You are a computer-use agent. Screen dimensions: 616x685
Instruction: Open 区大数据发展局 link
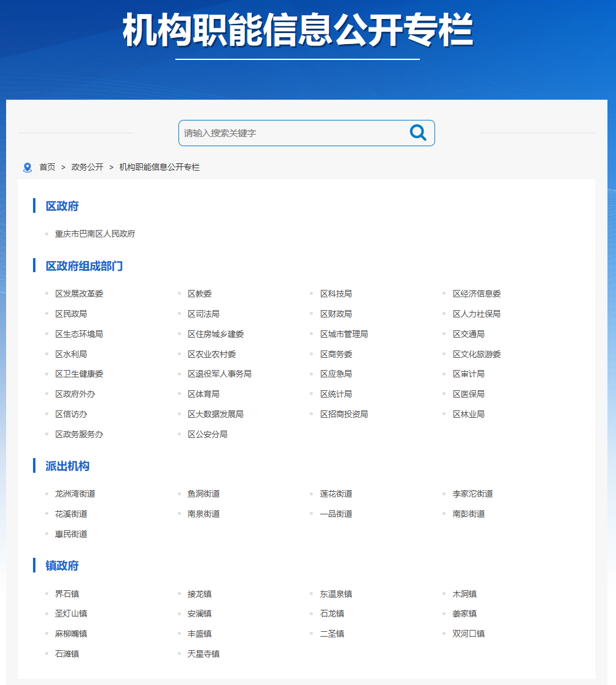coord(216,413)
